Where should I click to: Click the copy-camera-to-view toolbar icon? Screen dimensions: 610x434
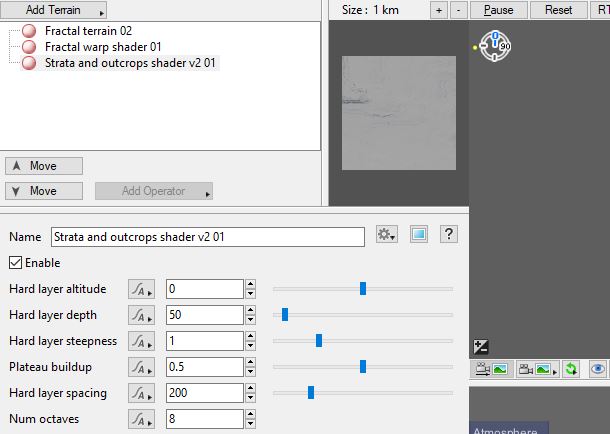(492, 369)
